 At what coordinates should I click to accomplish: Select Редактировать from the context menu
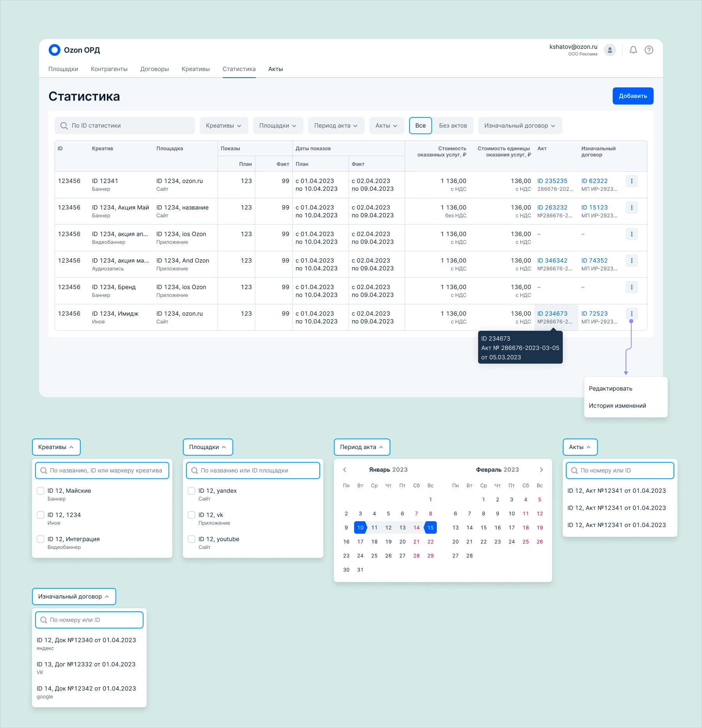pyautogui.click(x=611, y=389)
